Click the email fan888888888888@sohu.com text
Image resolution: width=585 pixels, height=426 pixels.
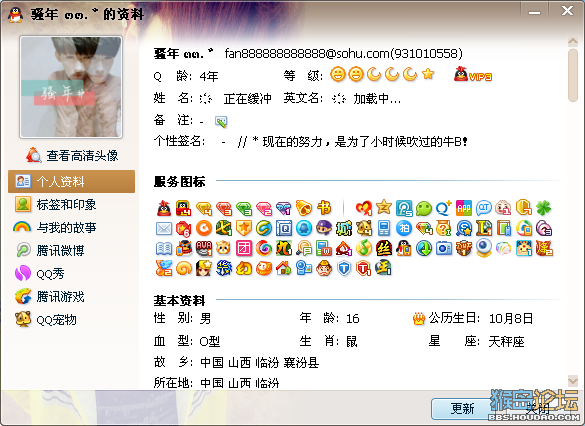point(307,54)
